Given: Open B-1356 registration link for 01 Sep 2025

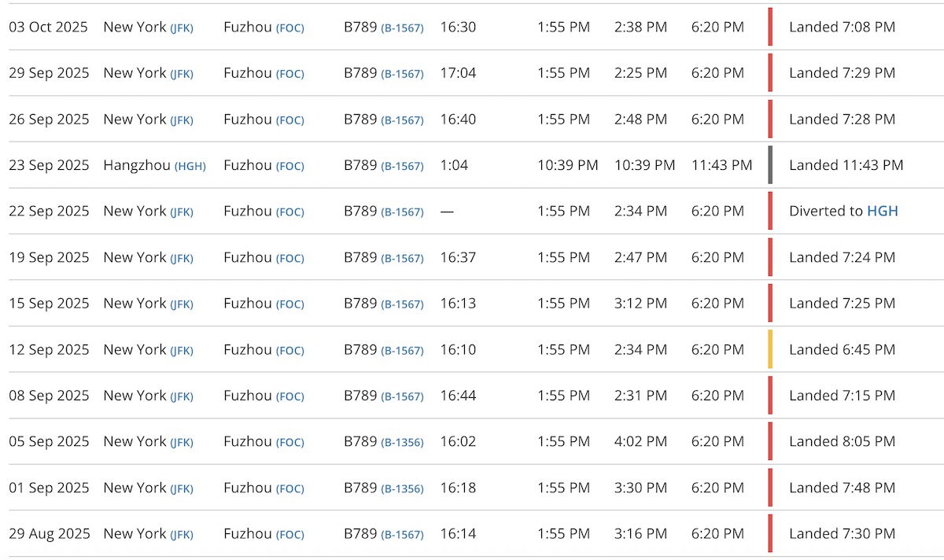Looking at the screenshot, I should pyautogui.click(x=402, y=489).
